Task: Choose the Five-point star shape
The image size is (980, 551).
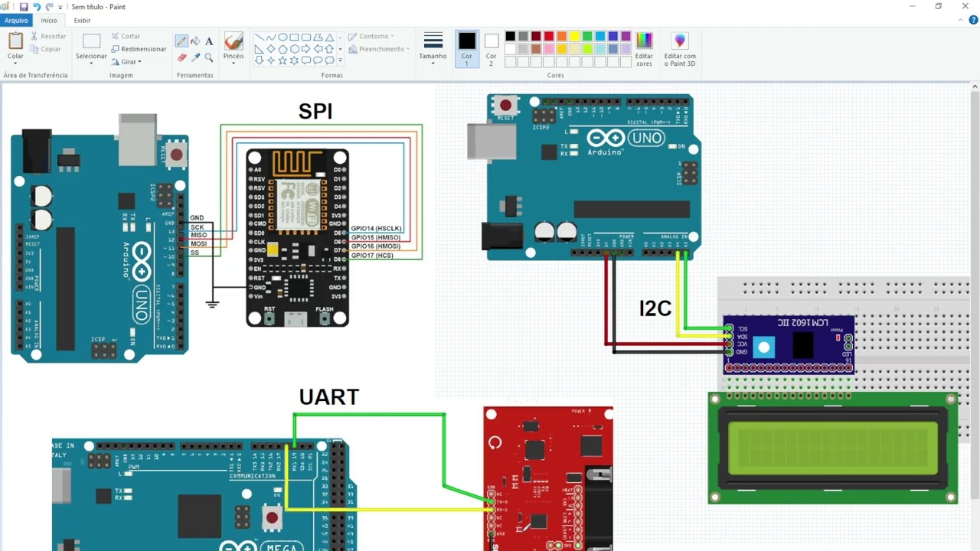Action: 283,60
